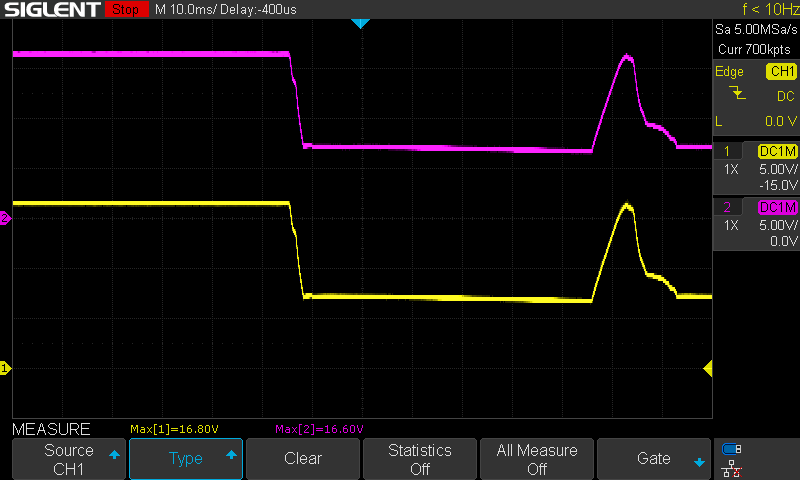The width and height of the screenshot is (800, 480).
Task: Click the blue trigger position marker at top
Action: [360, 23]
